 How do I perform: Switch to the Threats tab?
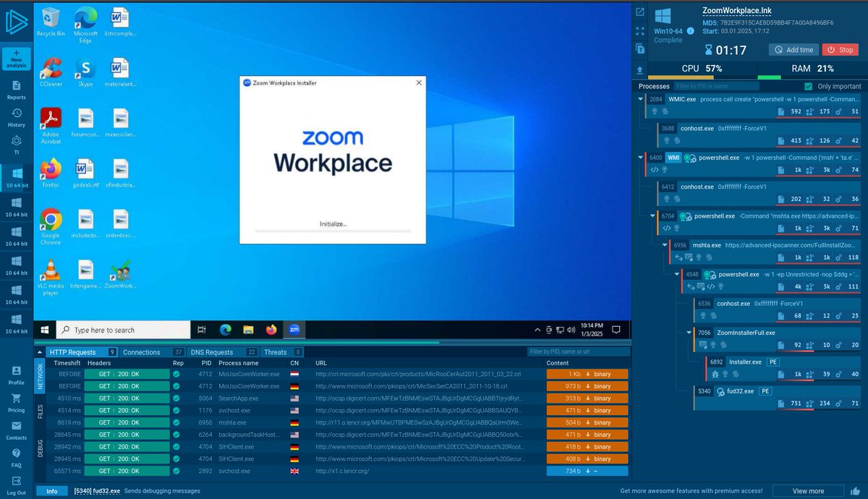click(282, 352)
